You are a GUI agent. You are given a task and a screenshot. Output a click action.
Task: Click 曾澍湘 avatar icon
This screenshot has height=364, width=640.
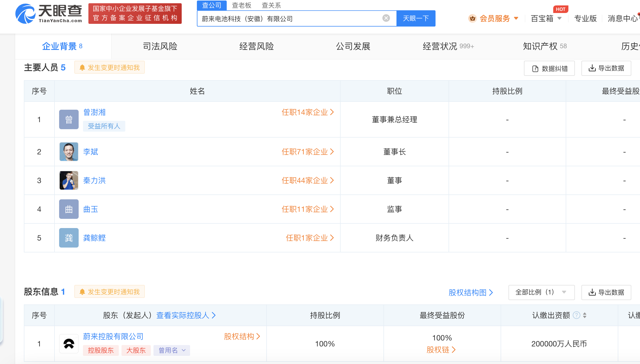click(69, 119)
